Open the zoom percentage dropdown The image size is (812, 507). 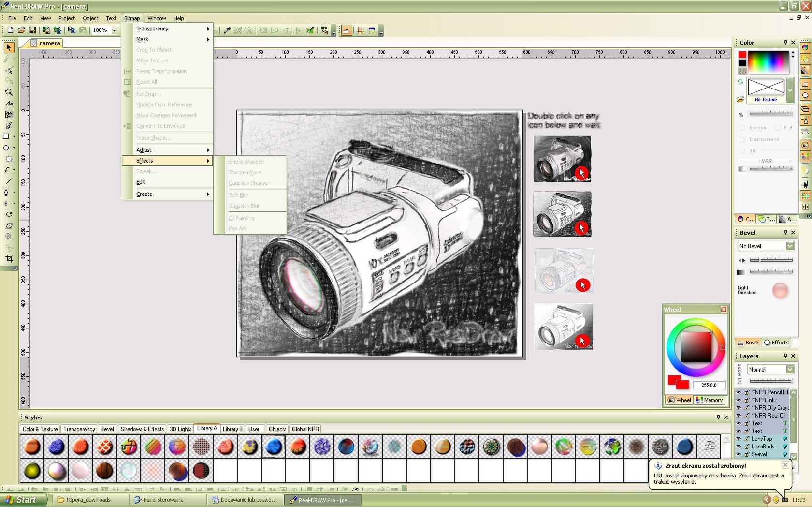pos(115,30)
